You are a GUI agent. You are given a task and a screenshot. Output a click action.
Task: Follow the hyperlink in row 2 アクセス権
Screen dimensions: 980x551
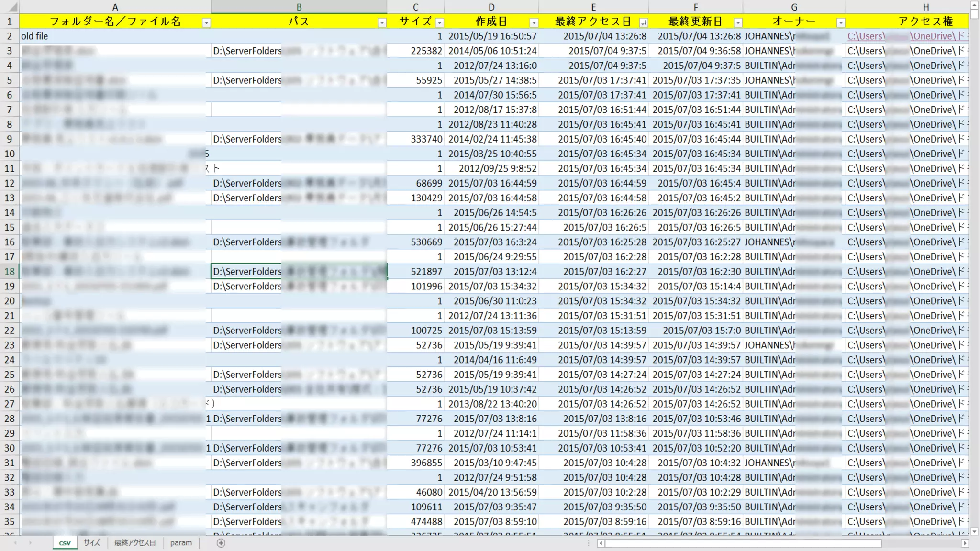[x=866, y=36]
